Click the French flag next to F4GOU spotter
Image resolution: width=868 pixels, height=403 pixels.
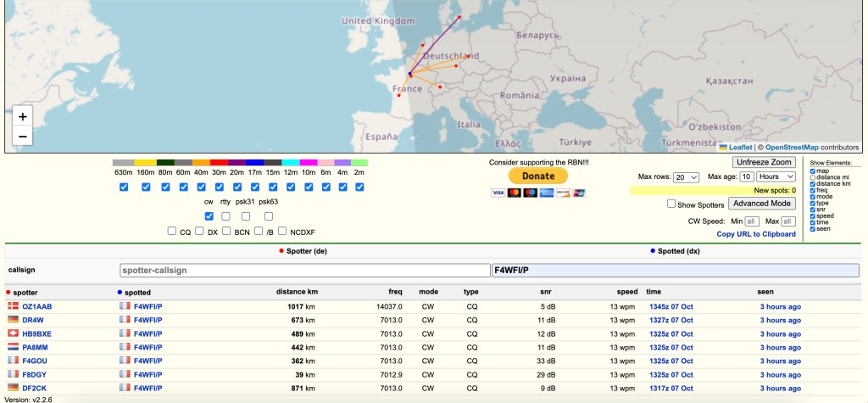pyautogui.click(x=13, y=361)
